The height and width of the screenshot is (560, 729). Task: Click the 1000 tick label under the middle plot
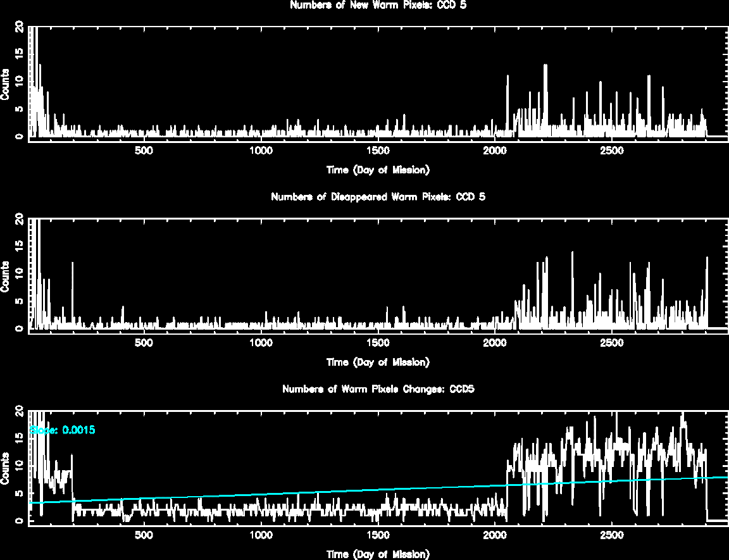coord(261,342)
